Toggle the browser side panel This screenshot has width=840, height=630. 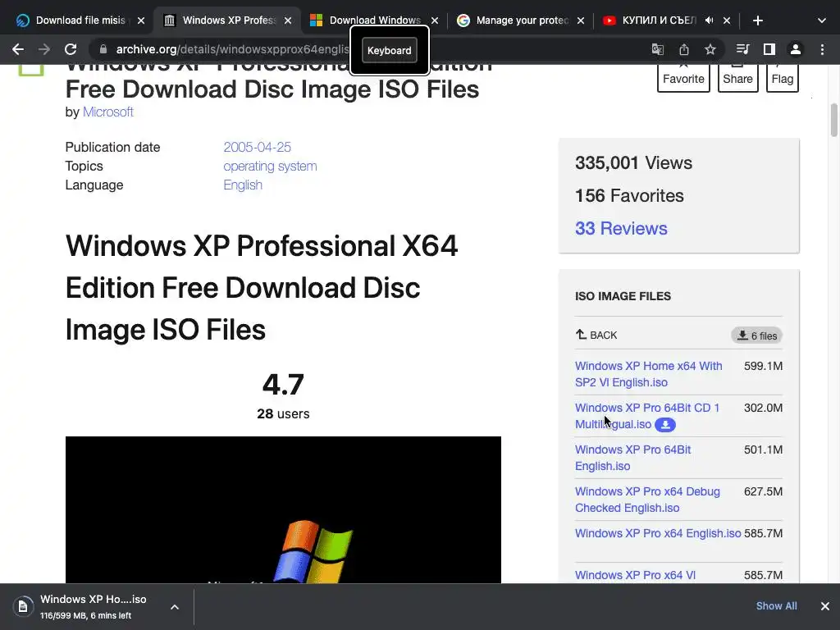tap(769, 50)
